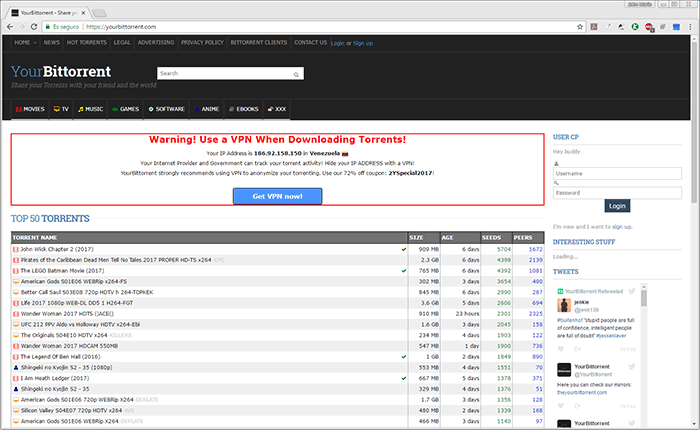Close the YourBittorrent browser tab
700x430 pixels.
click(x=83, y=13)
